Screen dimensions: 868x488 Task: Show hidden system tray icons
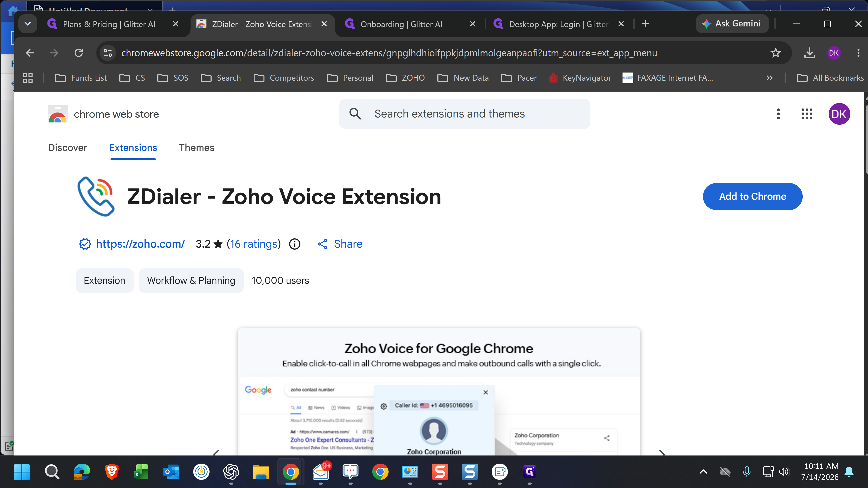pyautogui.click(x=703, y=472)
